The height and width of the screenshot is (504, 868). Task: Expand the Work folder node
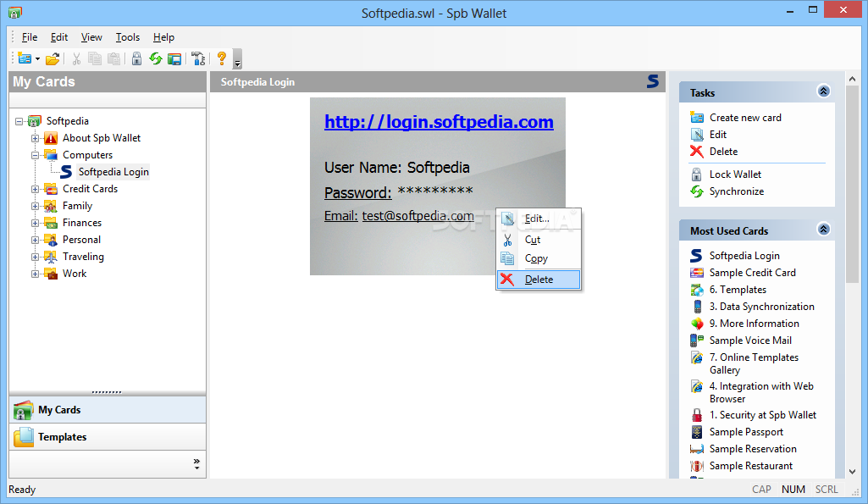[35, 274]
